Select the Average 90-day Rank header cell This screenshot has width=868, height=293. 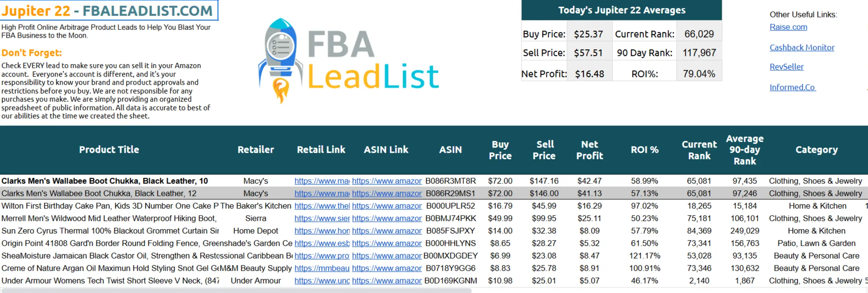pyautogui.click(x=744, y=150)
